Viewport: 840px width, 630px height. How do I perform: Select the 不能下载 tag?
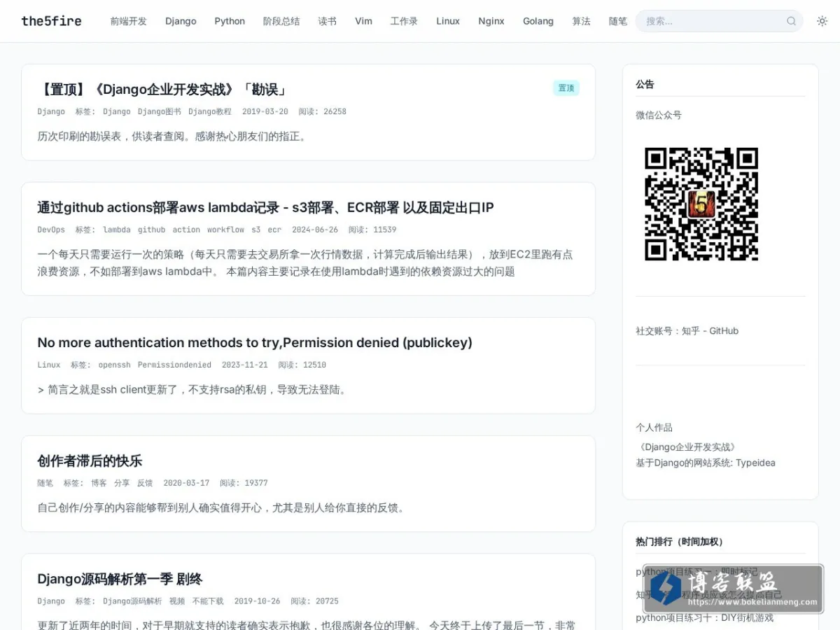pos(208,601)
